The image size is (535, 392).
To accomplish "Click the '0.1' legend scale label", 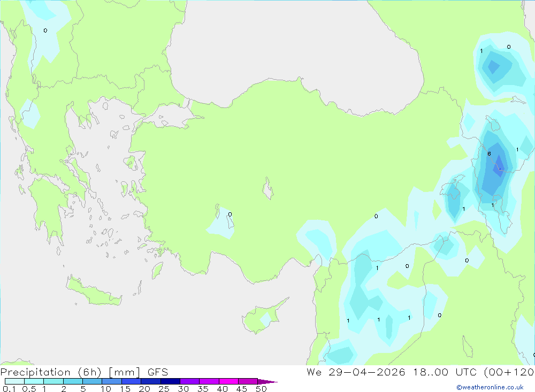I will 9,389.
